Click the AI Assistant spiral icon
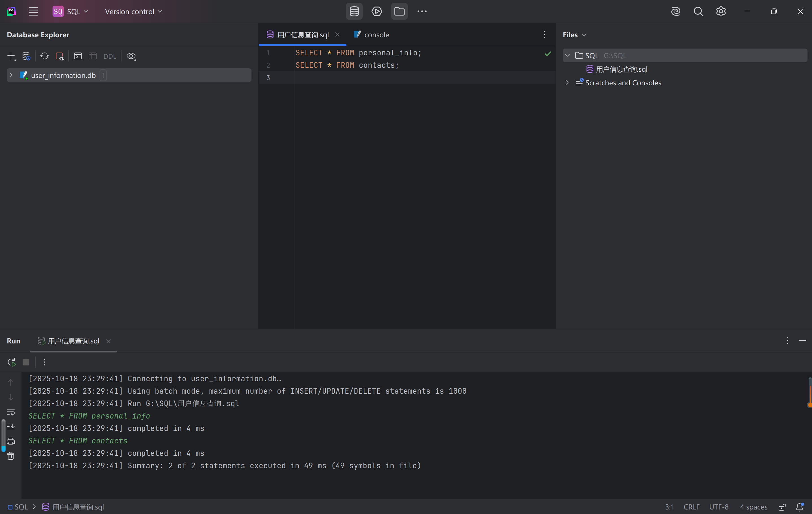Screen dimensions: 812x514 tap(676, 12)
